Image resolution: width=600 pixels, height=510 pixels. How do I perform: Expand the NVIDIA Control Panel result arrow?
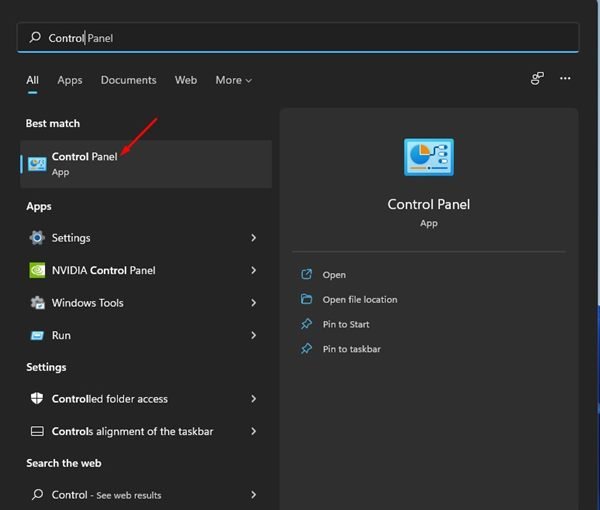point(254,270)
